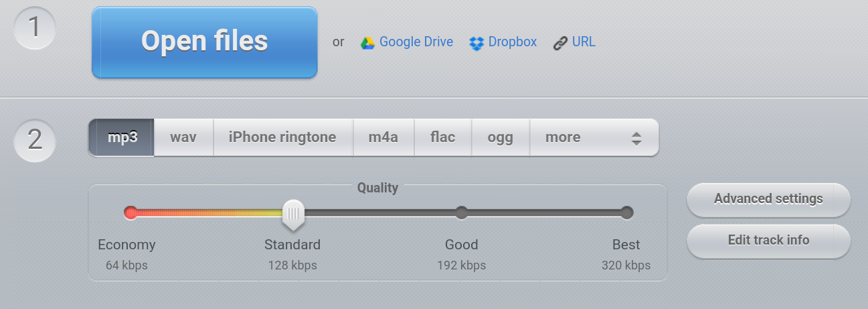Select the wav format tab

tap(183, 137)
